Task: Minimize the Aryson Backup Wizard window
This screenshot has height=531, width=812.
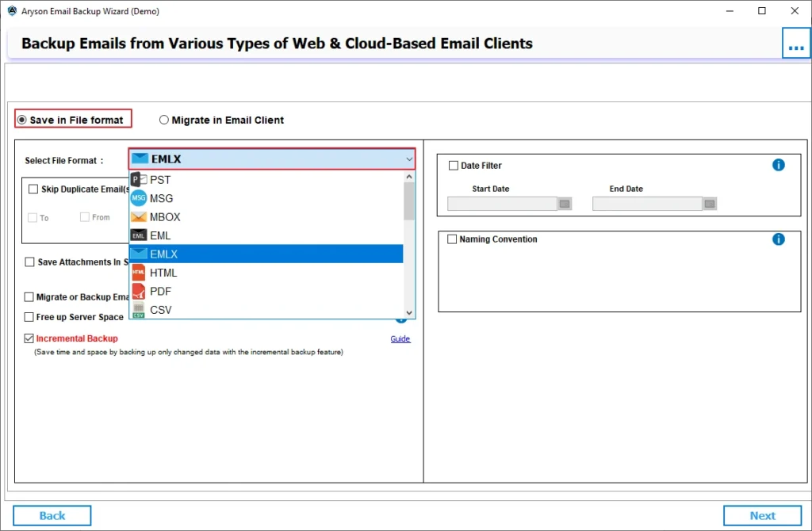Action: coord(730,11)
